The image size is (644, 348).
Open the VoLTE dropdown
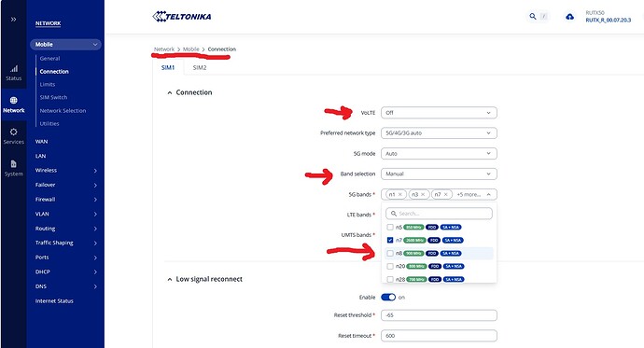(439, 113)
